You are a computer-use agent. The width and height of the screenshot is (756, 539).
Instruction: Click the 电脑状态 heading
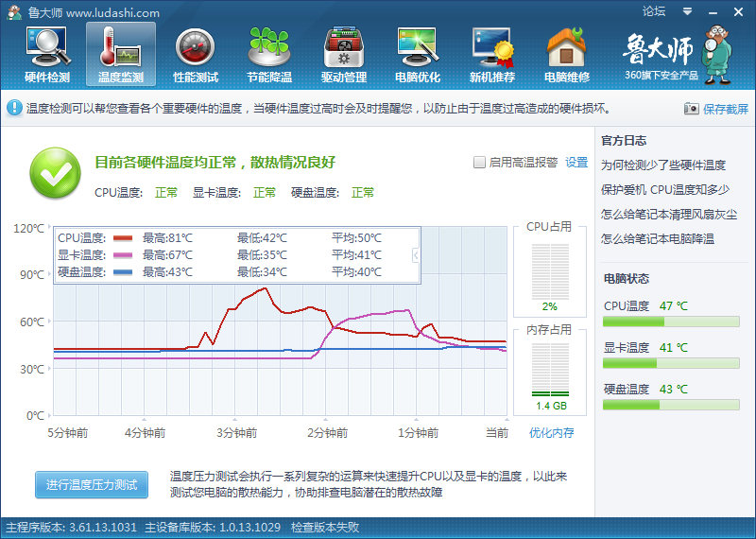627,278
